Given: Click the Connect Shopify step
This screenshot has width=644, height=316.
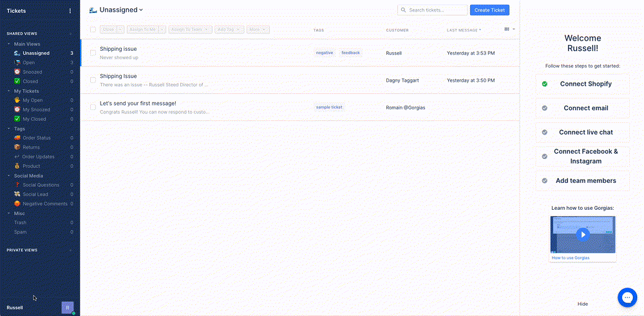Looking at the screenshot, I should tap(582, 84).
